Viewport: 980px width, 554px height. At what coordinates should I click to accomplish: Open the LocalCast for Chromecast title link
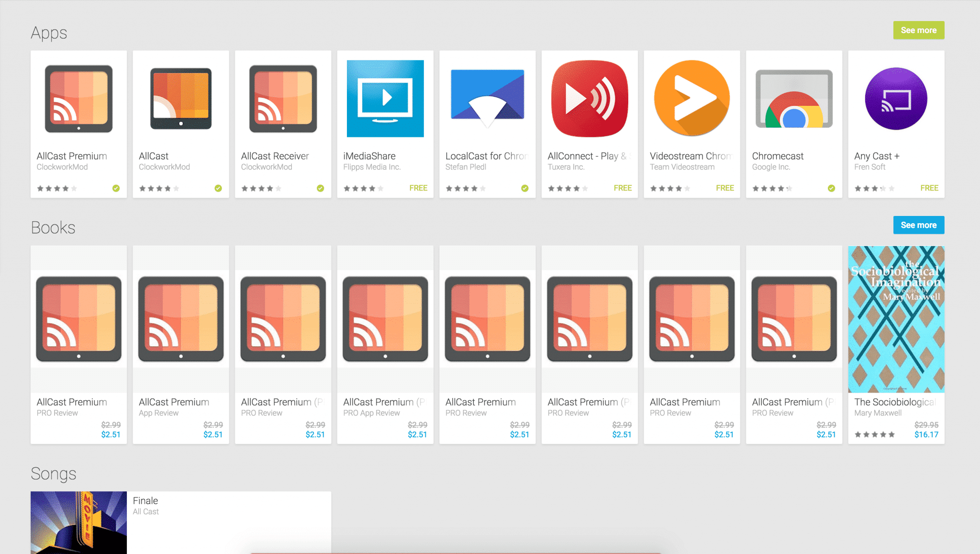point(487,156)
